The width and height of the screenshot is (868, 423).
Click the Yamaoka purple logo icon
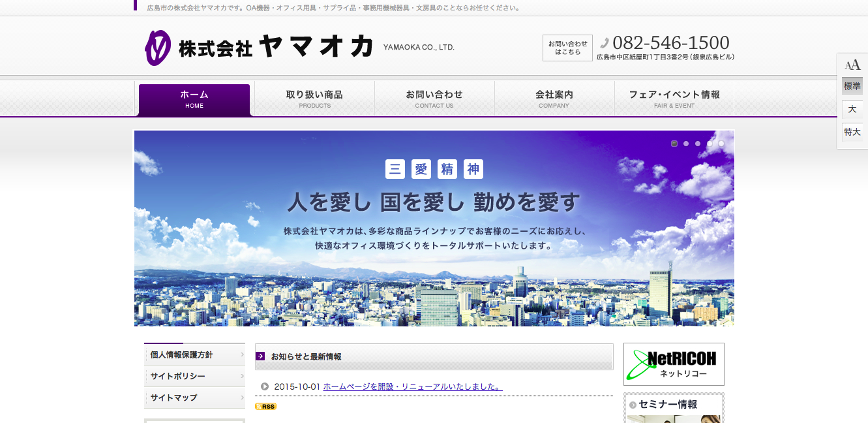(x=158, y=46)
